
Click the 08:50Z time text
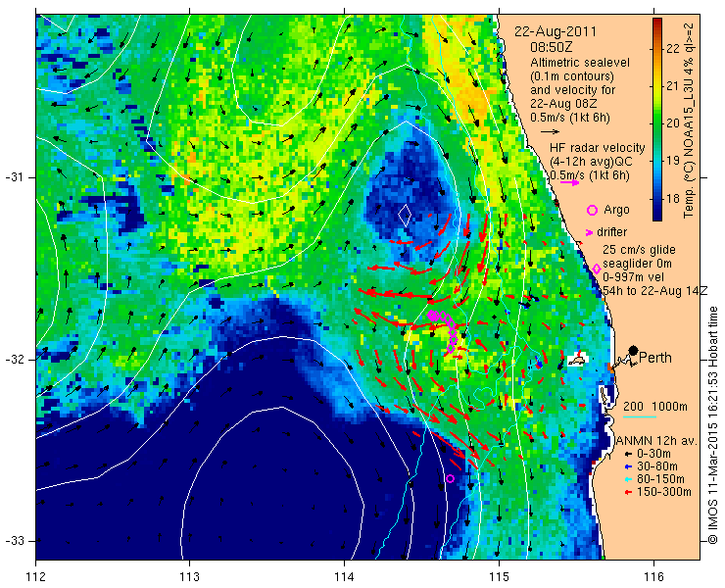click(552, 47)
